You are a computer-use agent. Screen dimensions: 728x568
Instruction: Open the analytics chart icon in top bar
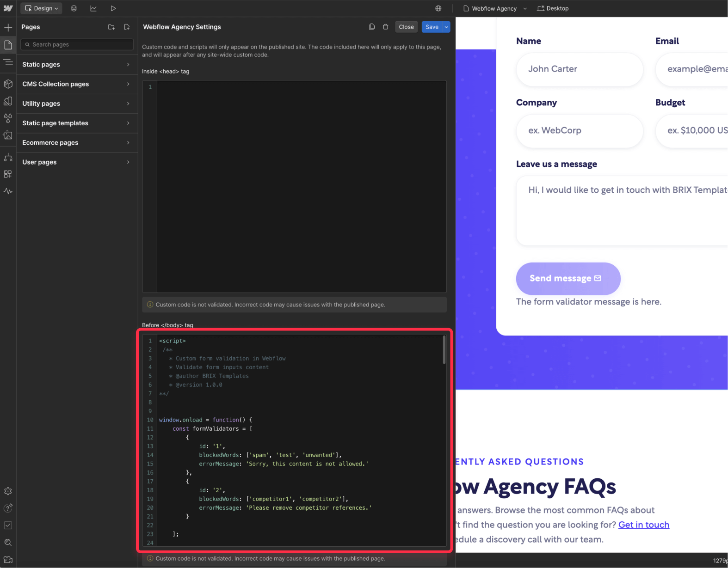pos(93,8)
